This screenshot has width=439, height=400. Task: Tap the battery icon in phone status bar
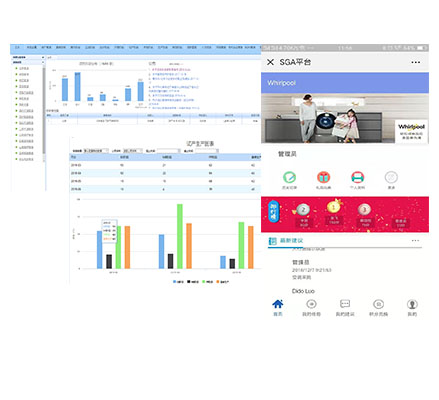(422, 48)
